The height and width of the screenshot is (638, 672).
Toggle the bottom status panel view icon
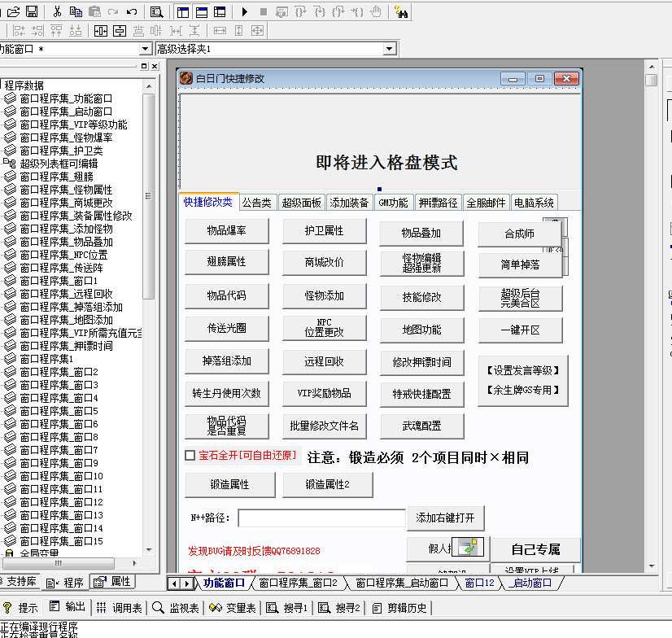(202, 12)
